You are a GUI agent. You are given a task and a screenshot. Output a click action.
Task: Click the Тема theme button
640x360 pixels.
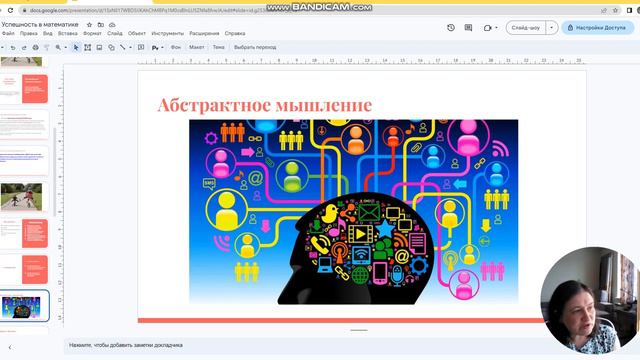pyautogui.click(x=218, y=47)
